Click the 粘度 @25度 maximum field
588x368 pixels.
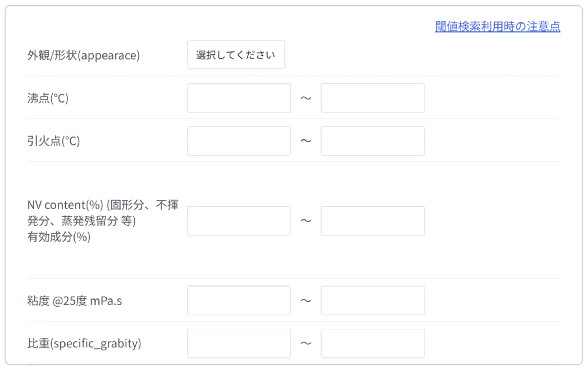[373, 301]
